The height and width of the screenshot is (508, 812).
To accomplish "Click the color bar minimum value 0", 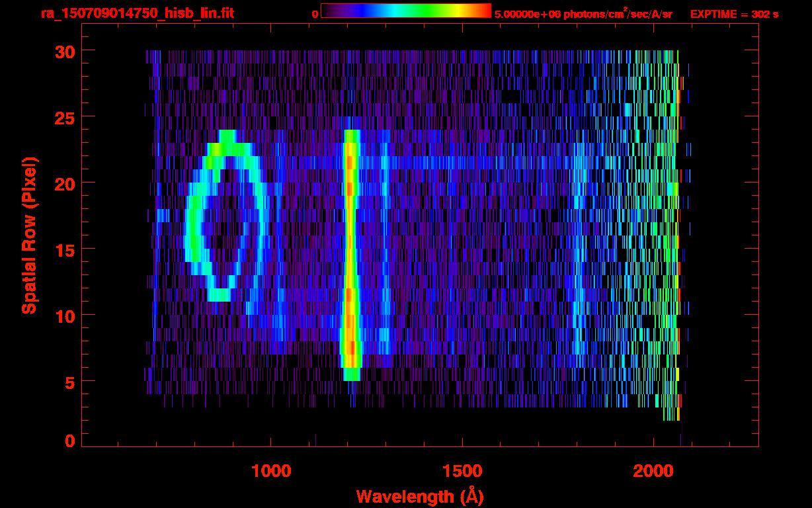I will pyautogui.click(x=315, y=14).
